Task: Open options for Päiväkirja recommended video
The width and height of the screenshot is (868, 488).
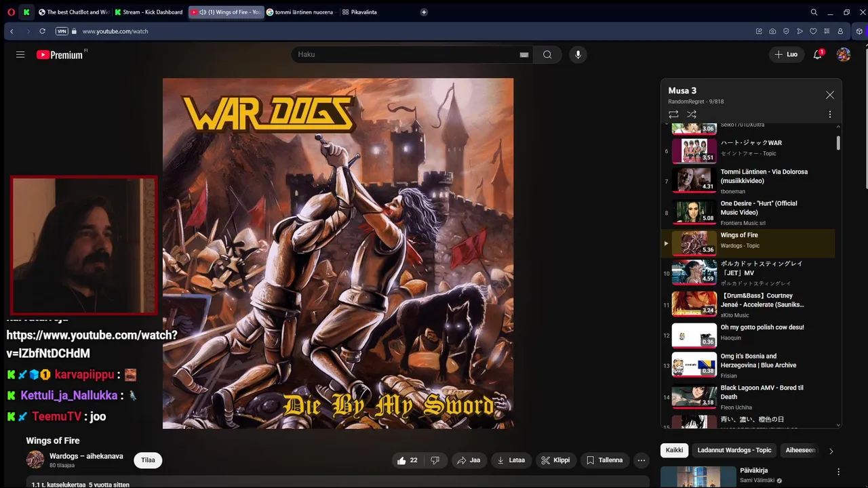Action: tap(838, 472)
